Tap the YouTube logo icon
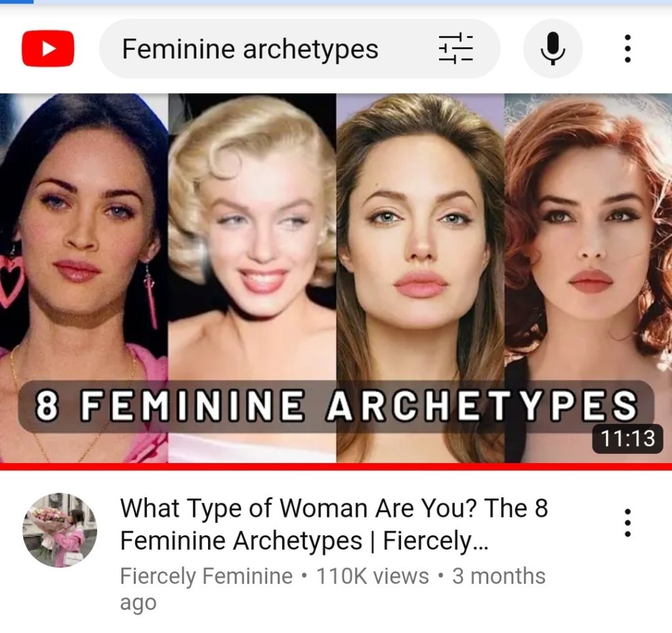 [x=47, y=49]
